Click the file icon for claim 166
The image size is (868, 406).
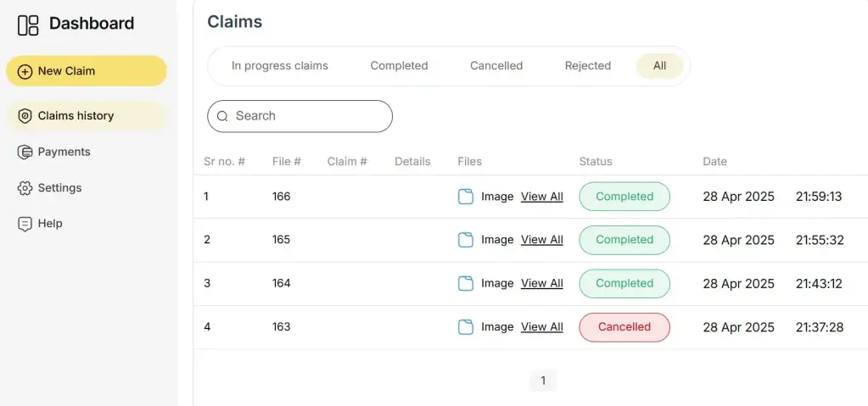[466, 197]
